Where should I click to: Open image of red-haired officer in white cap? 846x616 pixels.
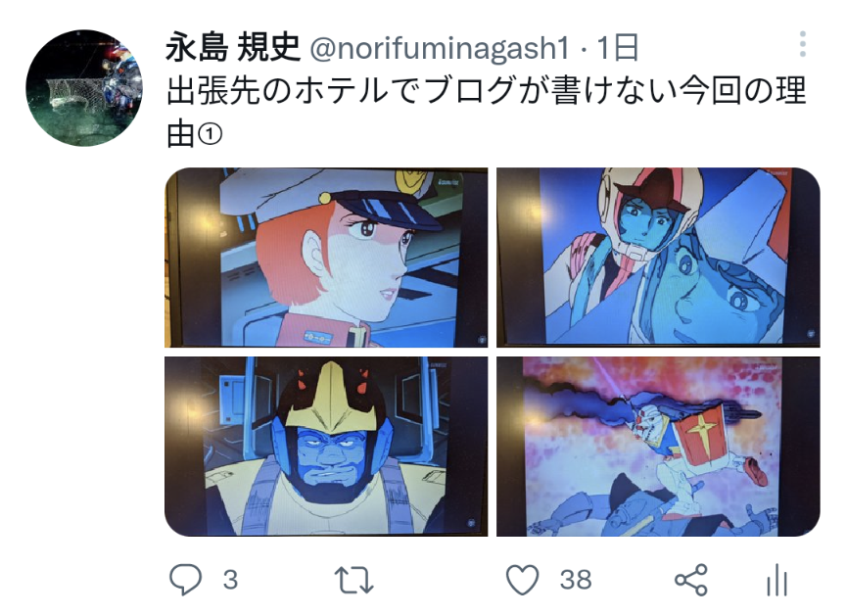point(326,258)
